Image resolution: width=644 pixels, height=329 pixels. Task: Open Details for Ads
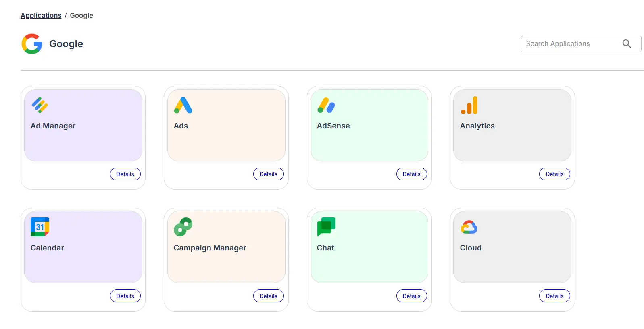(x=269, y=174)
